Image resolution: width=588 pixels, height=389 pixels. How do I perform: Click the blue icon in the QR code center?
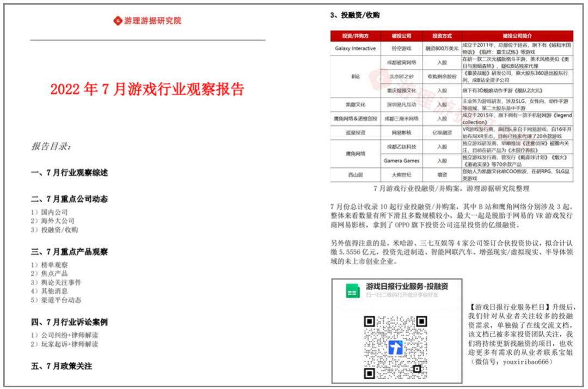click(396, 348)
